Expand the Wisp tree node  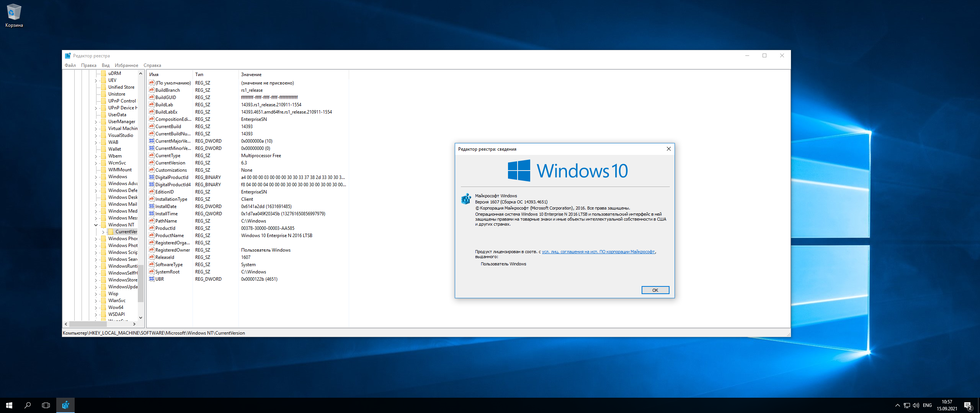click(96, 294)
